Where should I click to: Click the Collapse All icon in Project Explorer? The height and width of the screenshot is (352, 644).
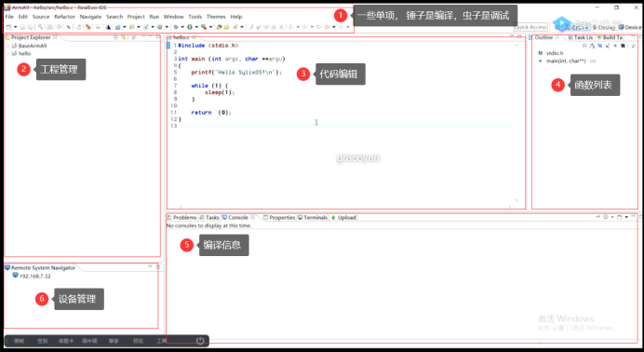tap(115, 37)
